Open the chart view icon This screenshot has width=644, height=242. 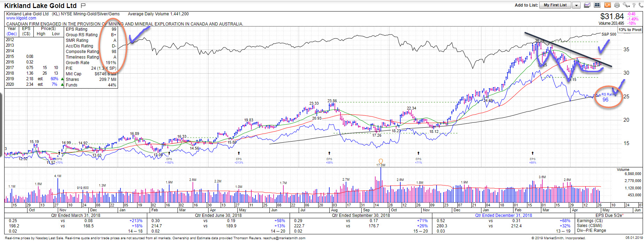tap(587, 5)
